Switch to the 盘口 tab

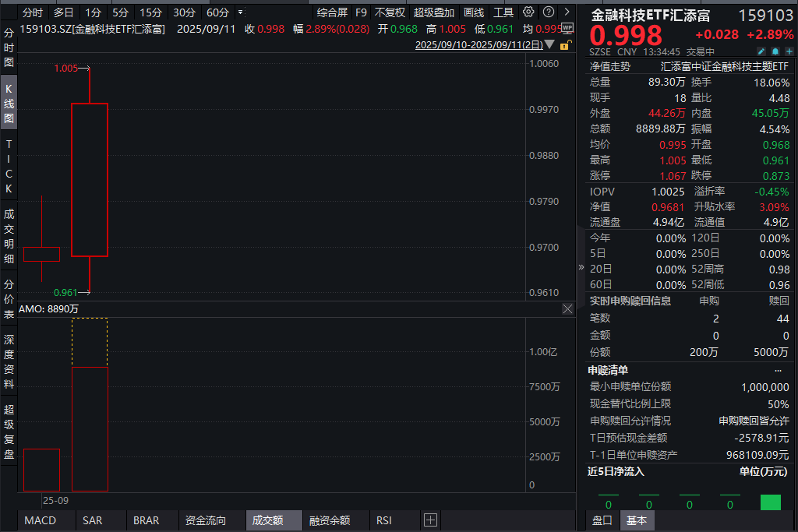(x=602, y=520)
